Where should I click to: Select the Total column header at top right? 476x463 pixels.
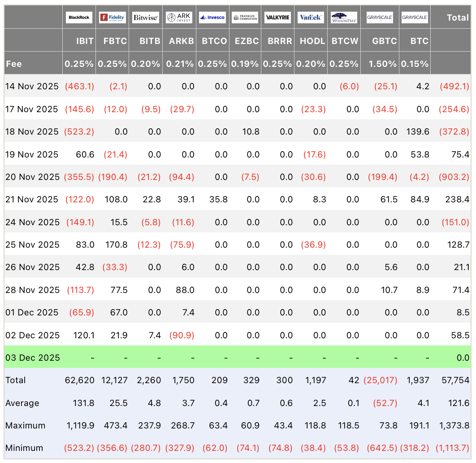(x=458, y=17)
